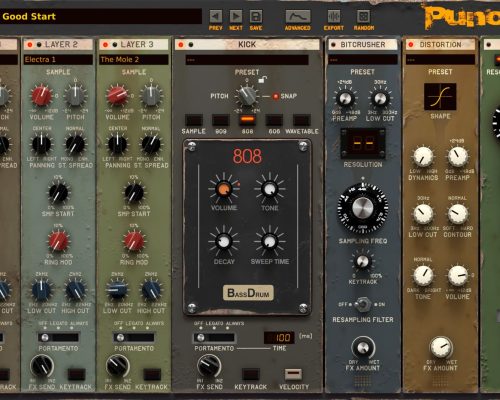Click the Layer 2 red VOLUME knob
The width and height of the screenshot is (500, 400).
pos(42,95)
